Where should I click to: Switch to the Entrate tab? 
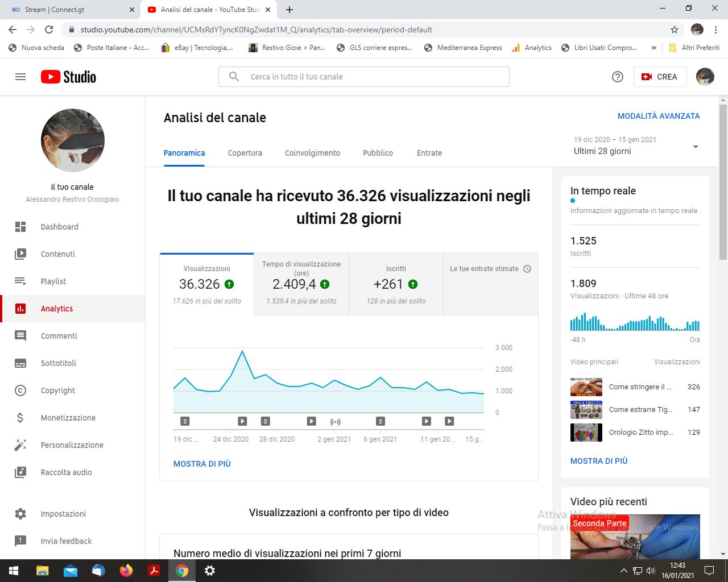click(x=429, y=153)
